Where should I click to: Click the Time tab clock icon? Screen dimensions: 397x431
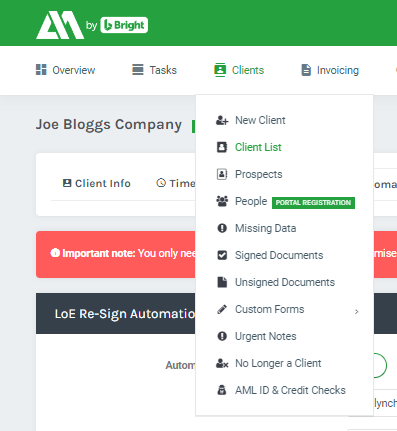tap(161, 183)
